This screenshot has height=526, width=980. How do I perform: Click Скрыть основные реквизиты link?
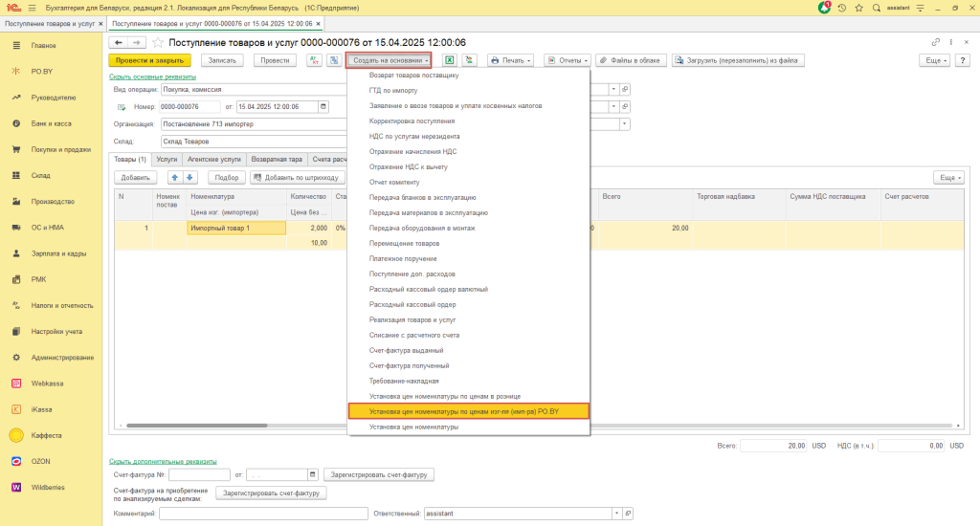click(x=152, y=77)
